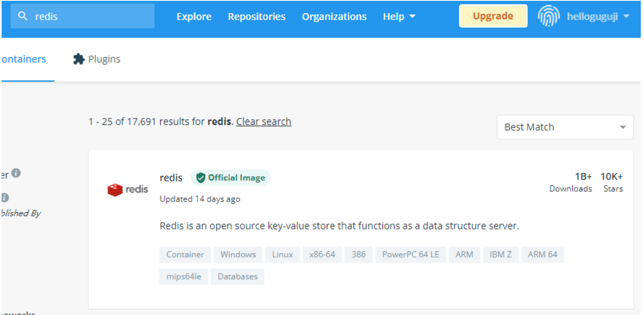Click the Official Image shield badge
This screenshot has width=644, height=315.
point(231,178)
